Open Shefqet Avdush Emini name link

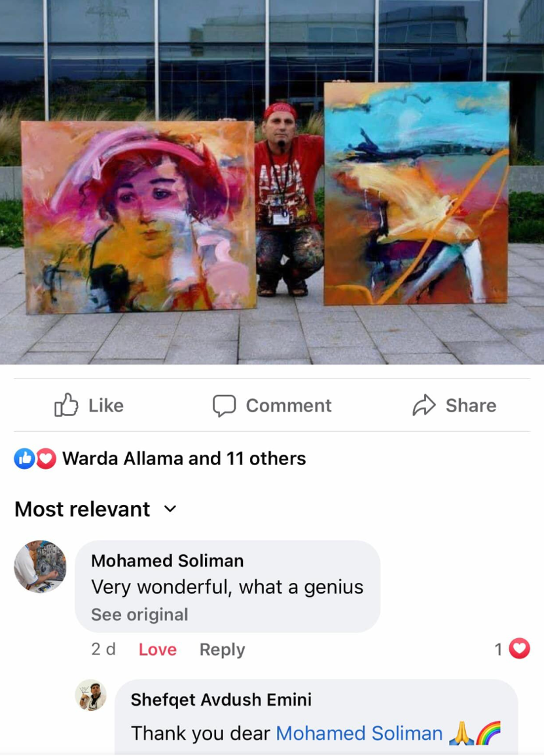coord(221,700)
